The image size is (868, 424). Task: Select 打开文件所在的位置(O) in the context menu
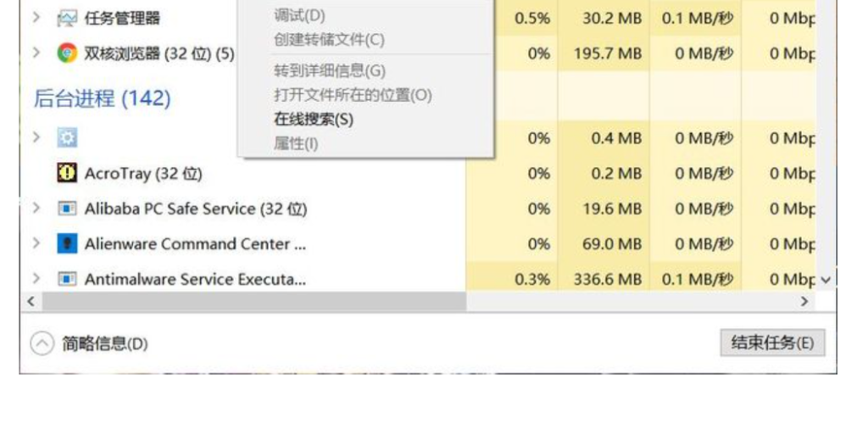click(x=353, y=95)
